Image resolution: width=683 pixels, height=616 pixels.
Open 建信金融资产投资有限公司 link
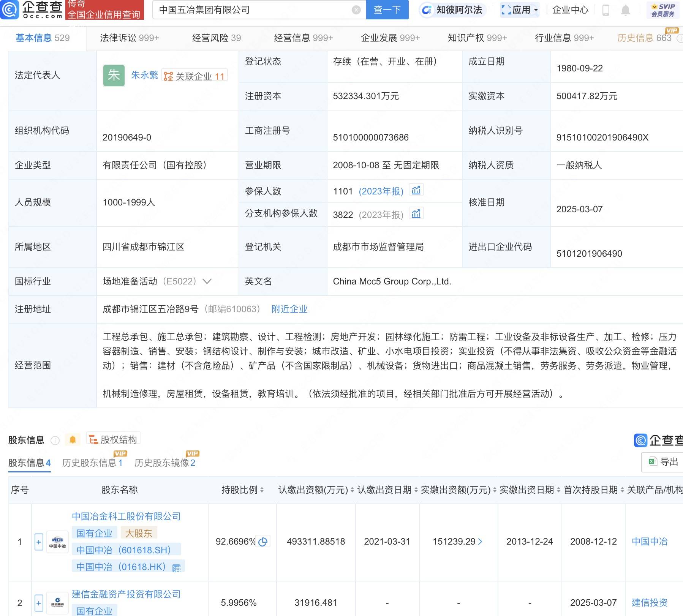click(x=126, y=594)
